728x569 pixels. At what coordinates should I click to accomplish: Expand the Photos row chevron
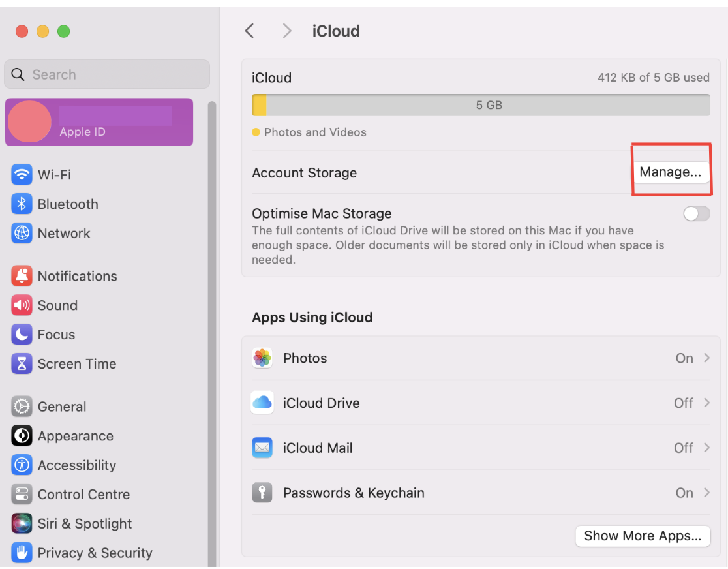tap(706, 358)
